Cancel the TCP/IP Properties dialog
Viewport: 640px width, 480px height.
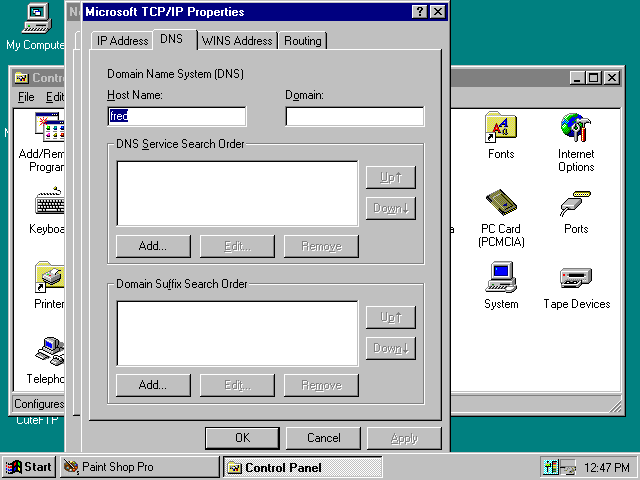click(323, 438)
